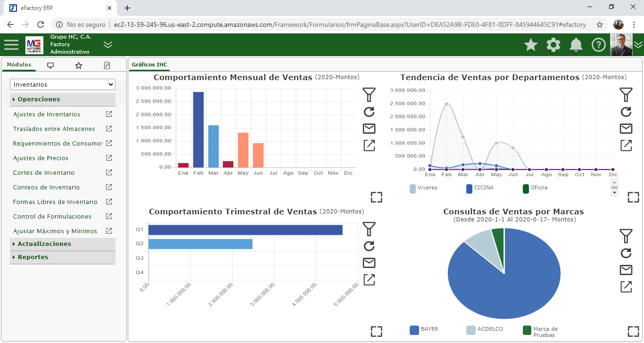Open the favorites star in the top bar
The image size is (644, 343).
pos(531,45)
